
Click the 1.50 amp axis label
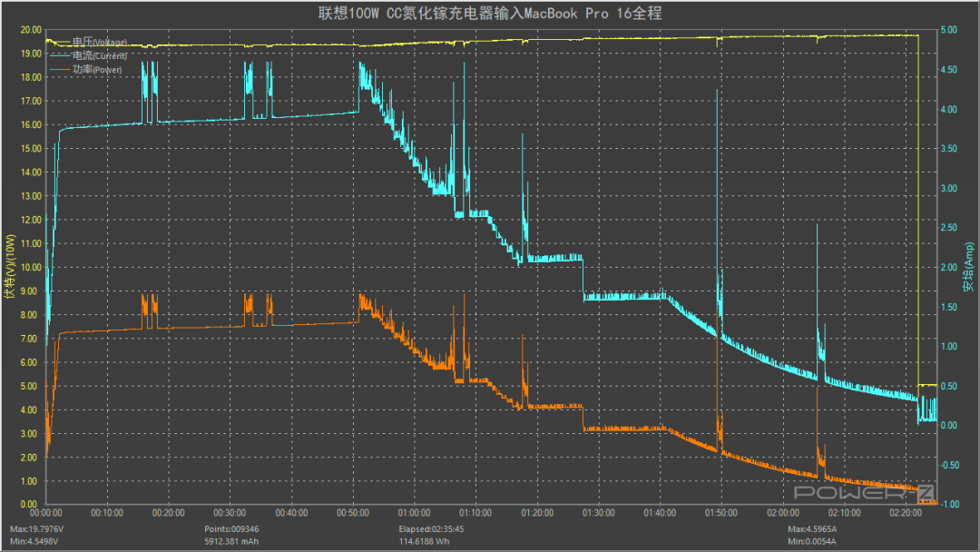click(x=949, y=307)
